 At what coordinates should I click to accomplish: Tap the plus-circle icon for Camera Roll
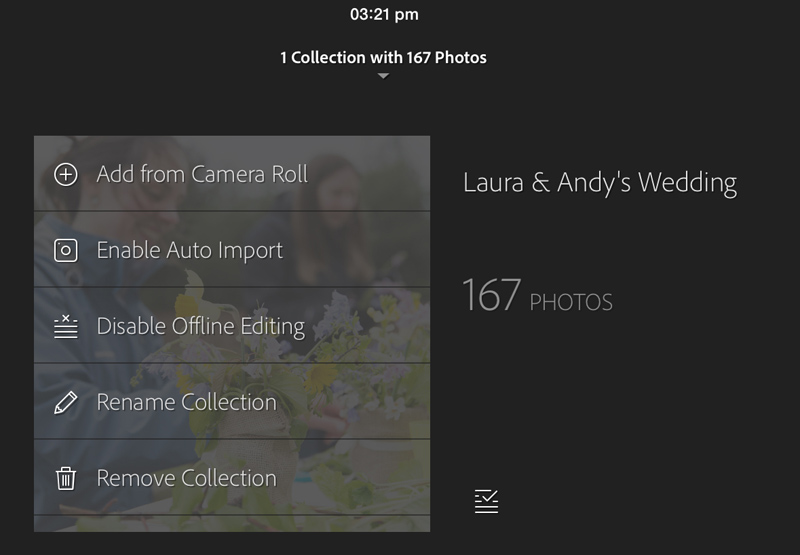tap(66, 175)
